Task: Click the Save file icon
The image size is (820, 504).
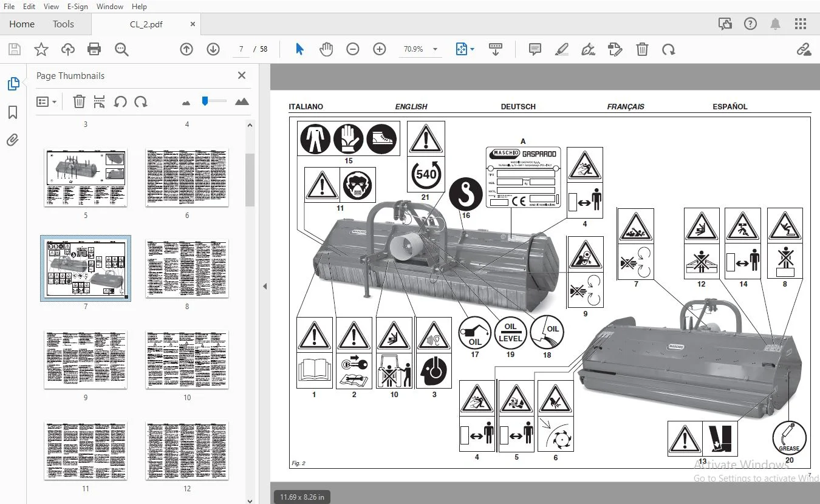Action: (x=15, y=49)
